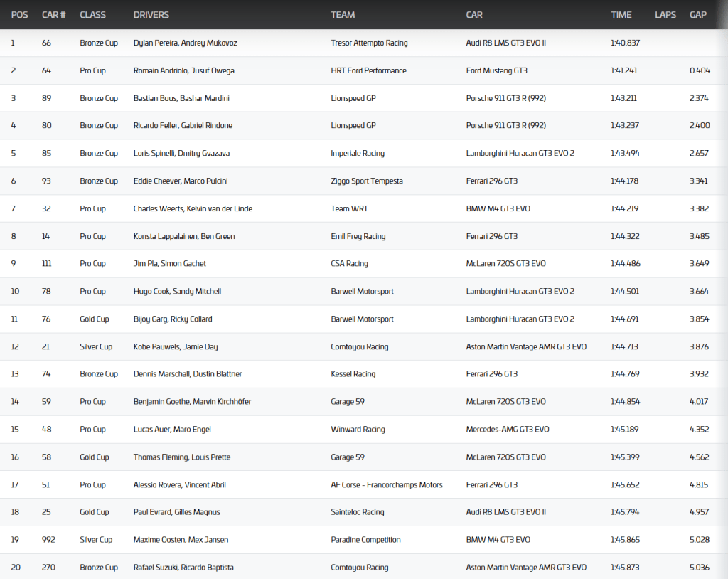Click Paradine Competition team cell
This screenshot has width=728, height=579.
[x=366, y=540]
